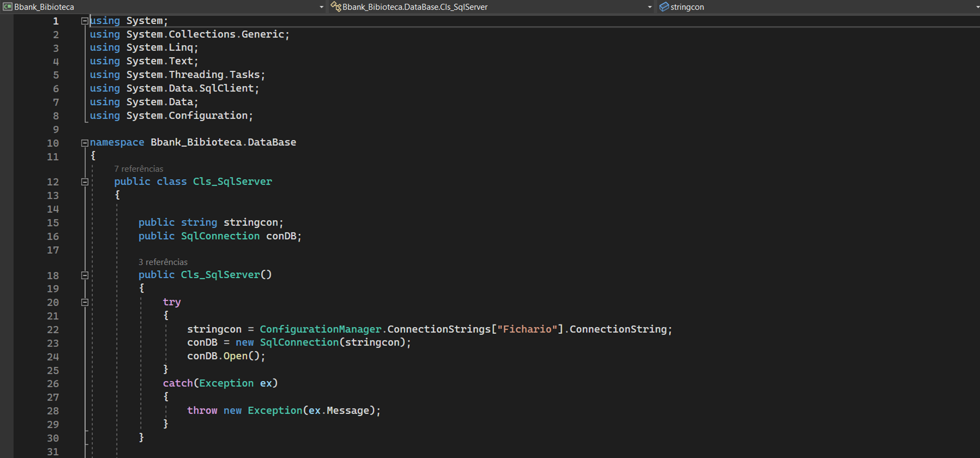Click the C# project icon beside Bbank_Bibioteca

[x=8, y=7]
